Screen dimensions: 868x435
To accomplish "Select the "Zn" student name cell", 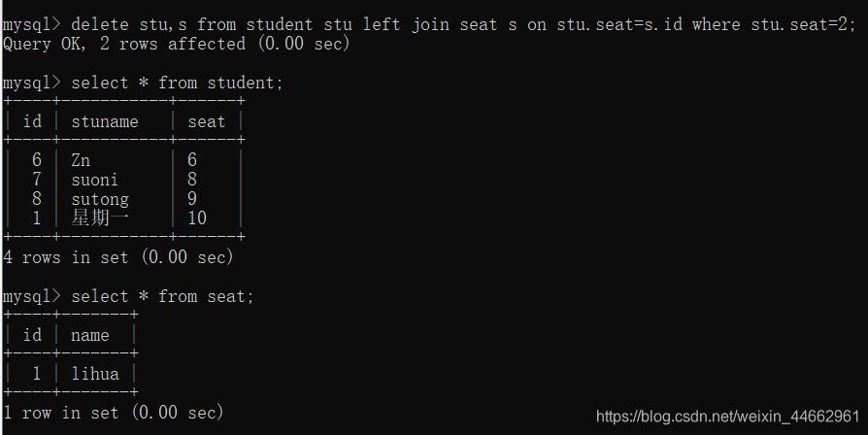I will [81, 160].
